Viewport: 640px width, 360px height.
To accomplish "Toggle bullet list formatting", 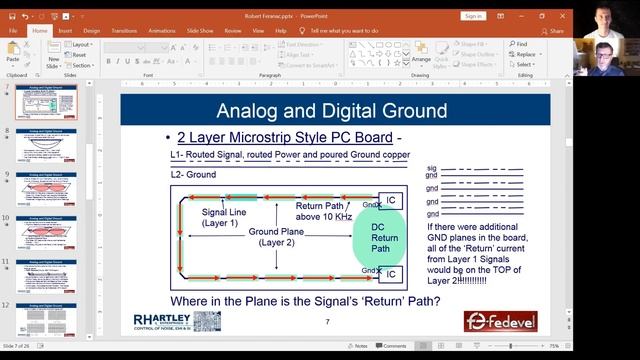I will coord(213,48).
